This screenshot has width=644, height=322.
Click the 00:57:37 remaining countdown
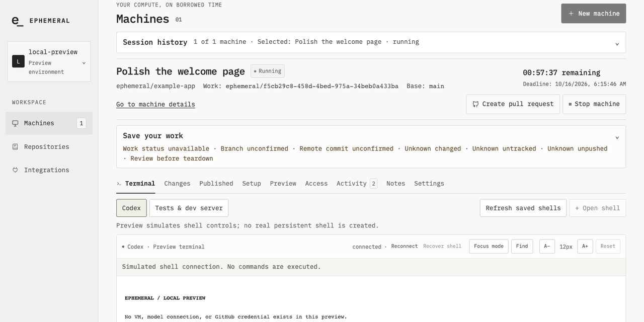561,73
